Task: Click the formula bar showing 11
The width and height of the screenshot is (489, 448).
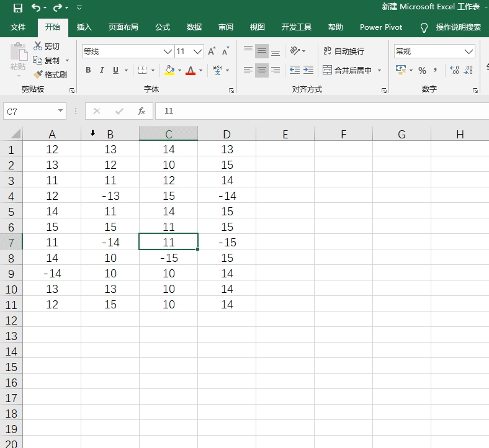Action: click(x=322, y=111)
